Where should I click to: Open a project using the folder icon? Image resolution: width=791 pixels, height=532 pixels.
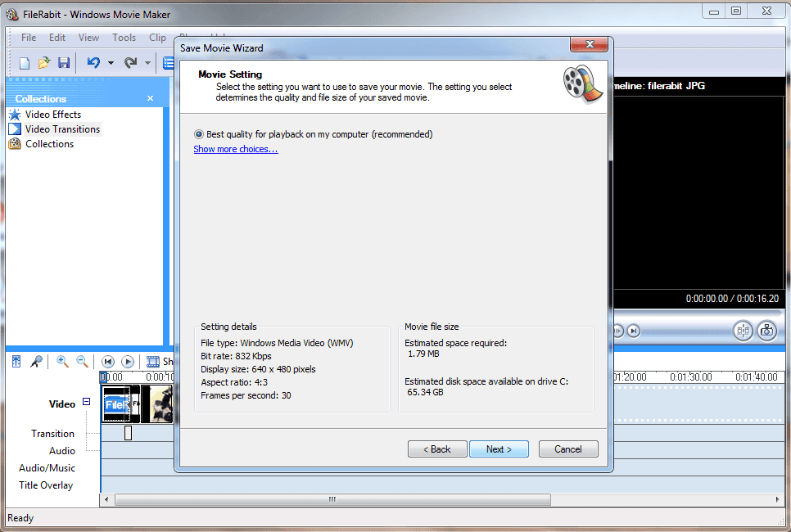[44, 62]
